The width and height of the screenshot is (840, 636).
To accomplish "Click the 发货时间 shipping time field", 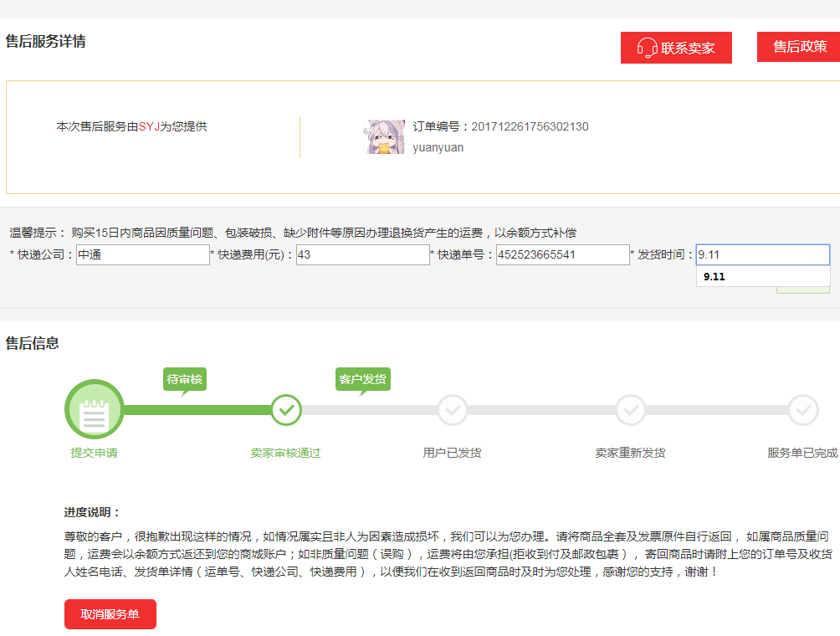I will [x=762, y=255].
